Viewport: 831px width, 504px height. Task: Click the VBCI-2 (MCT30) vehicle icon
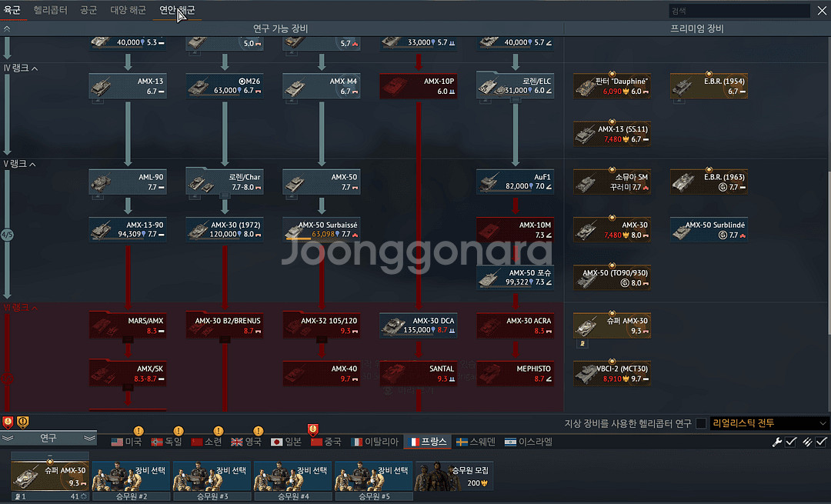586,374
